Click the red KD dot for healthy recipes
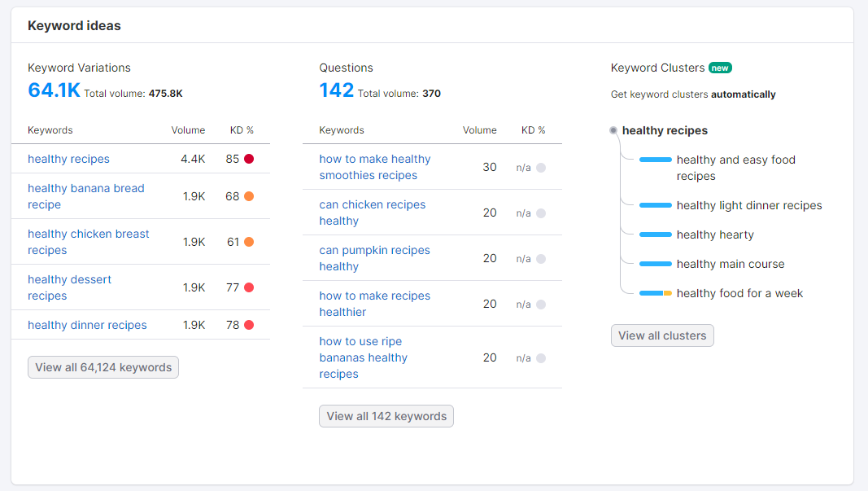Image resolution: width=868 pixels, height=491 pixels. point(249,159)
